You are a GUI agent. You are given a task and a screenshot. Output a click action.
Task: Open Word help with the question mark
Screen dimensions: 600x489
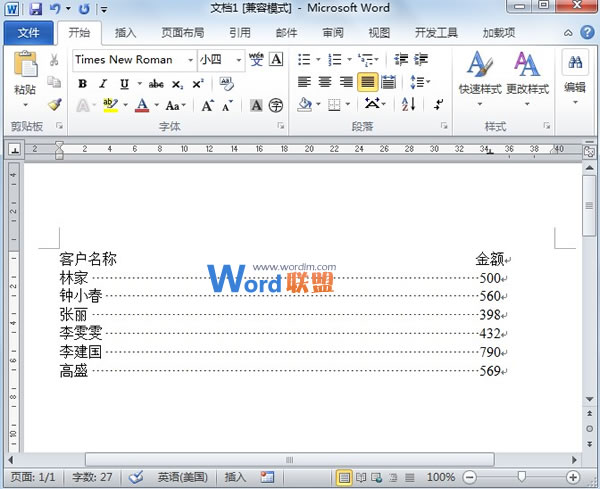(x=587, y=33)
